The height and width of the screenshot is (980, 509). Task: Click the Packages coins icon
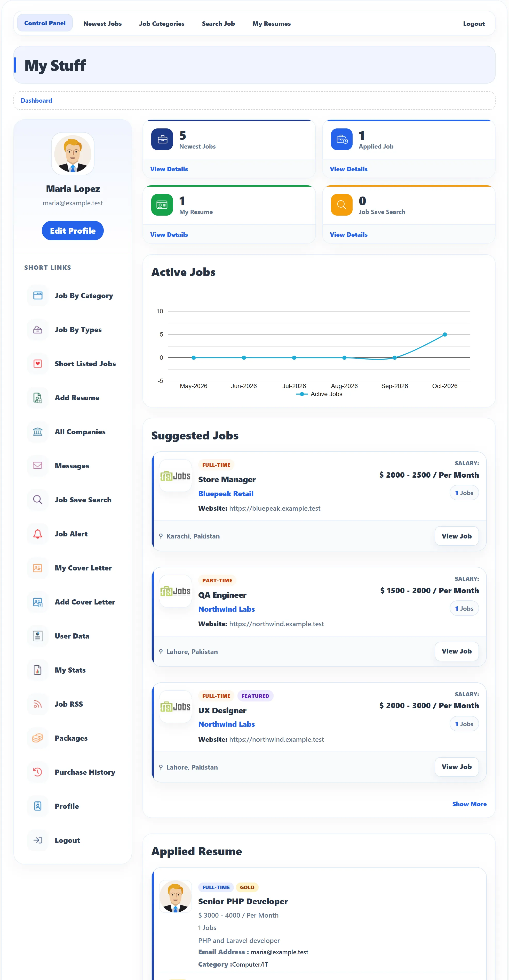(38, 738)
